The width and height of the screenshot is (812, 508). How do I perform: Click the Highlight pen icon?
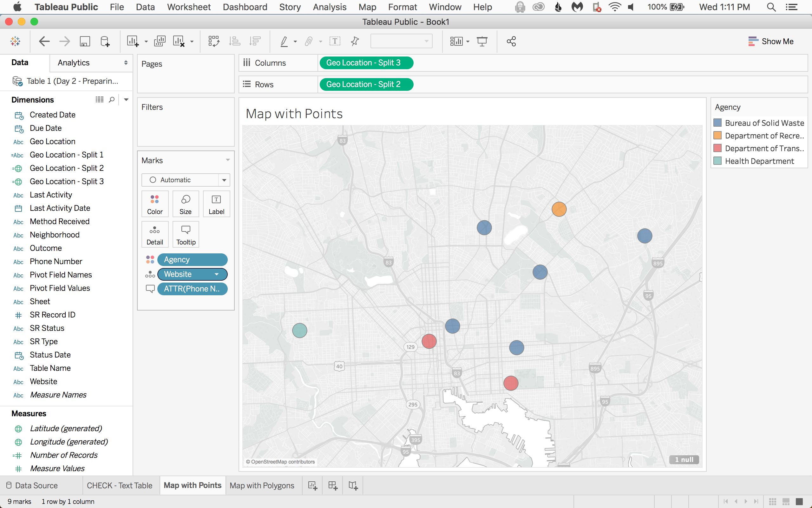tap(284, 41)
